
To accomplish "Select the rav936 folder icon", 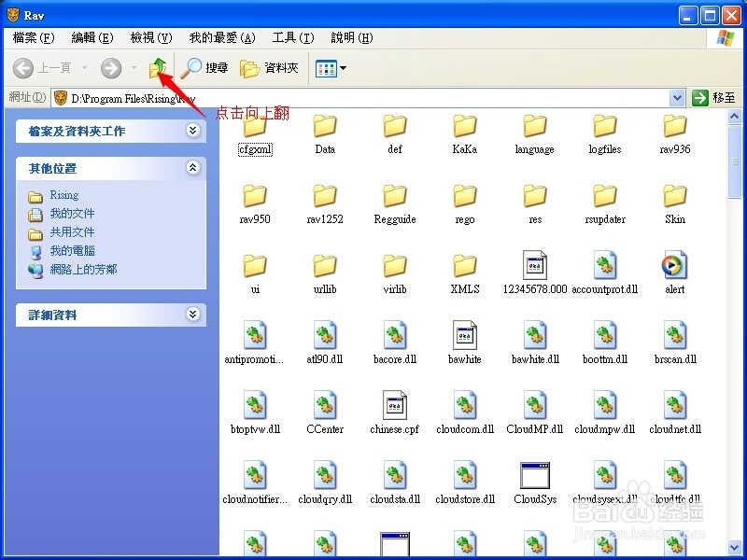I will [x=675, y=126].
